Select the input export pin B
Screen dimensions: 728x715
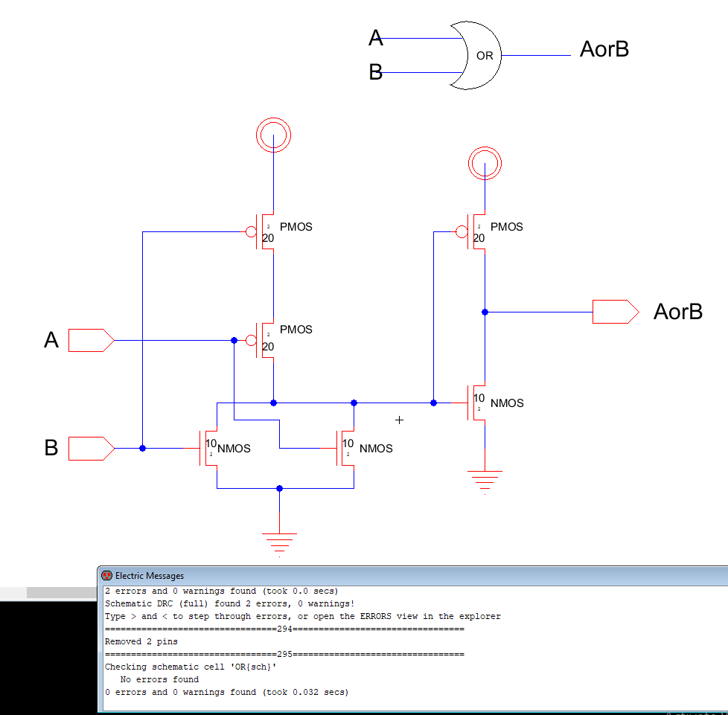click(91, 448)
